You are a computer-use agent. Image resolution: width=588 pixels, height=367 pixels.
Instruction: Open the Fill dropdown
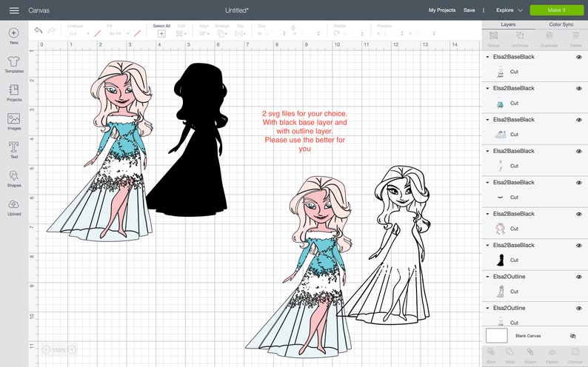[x=118, y=34]
